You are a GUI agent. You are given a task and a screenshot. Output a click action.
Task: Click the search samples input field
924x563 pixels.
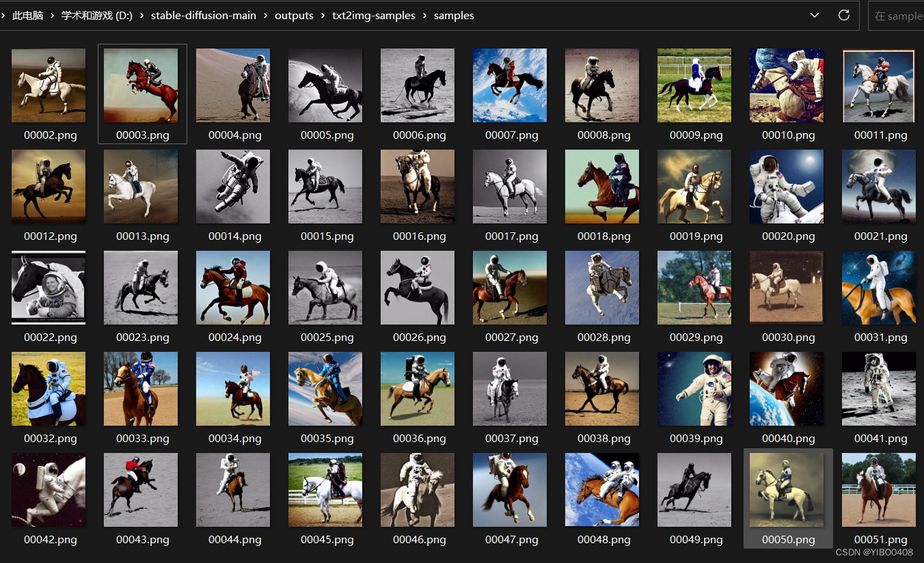(897, 16)
